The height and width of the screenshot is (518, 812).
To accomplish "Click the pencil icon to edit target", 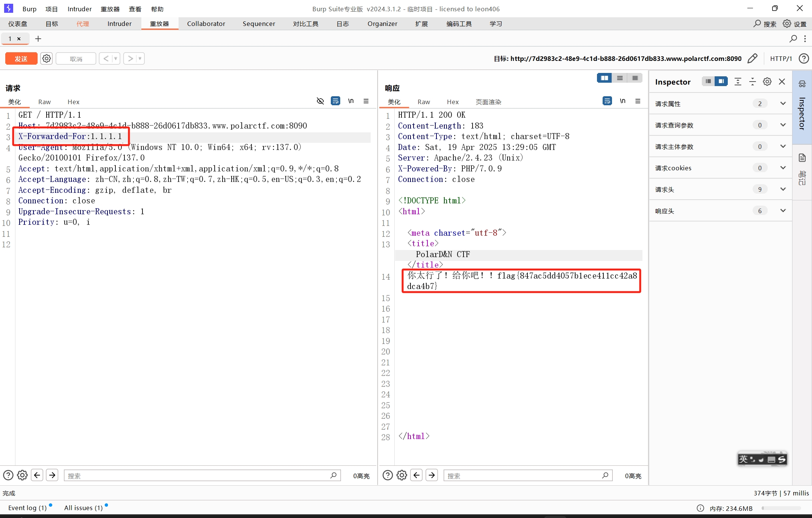I will 752,59.
